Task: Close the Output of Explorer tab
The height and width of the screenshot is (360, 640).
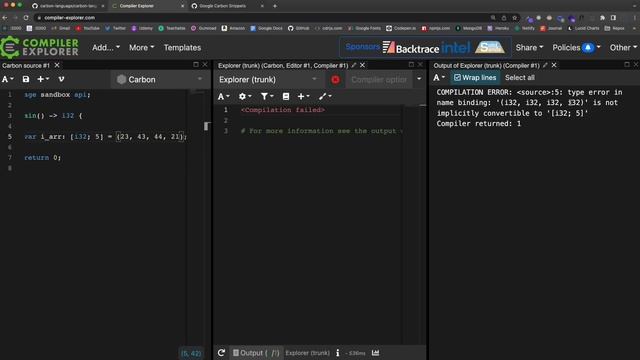Action: 554,65
